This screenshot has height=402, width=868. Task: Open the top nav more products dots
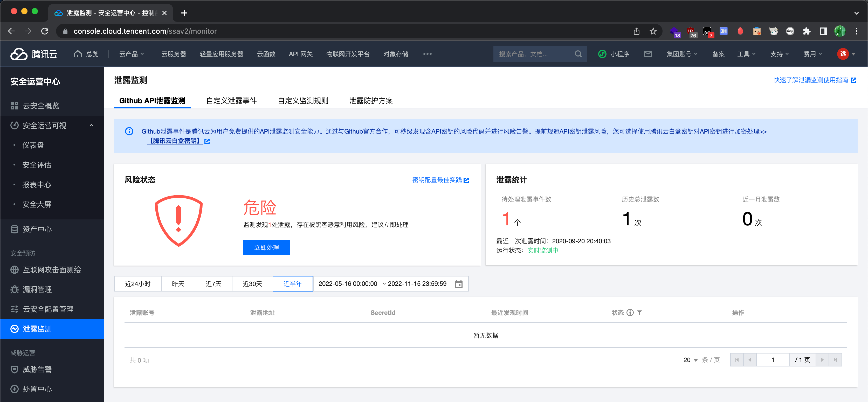click(427, 54)
